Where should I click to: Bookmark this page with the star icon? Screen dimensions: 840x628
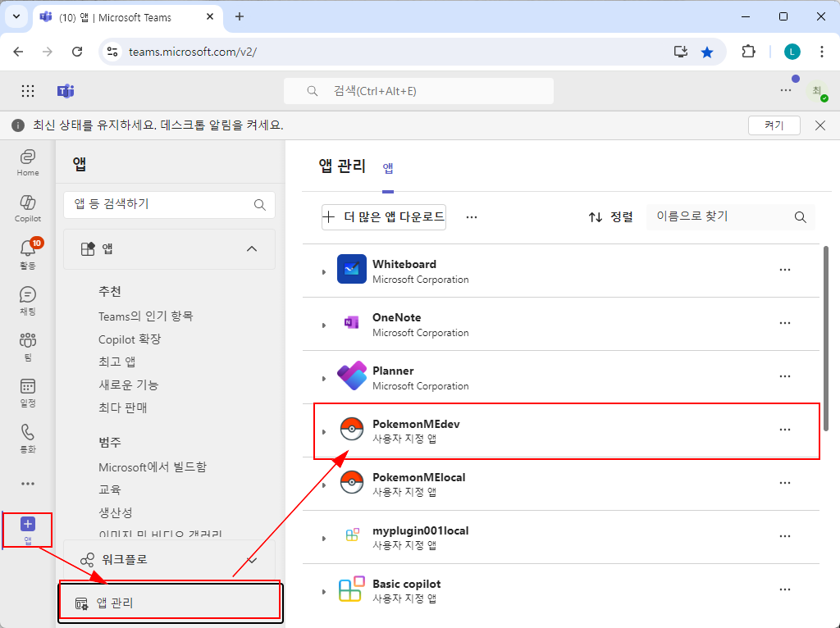pos(707,52)
